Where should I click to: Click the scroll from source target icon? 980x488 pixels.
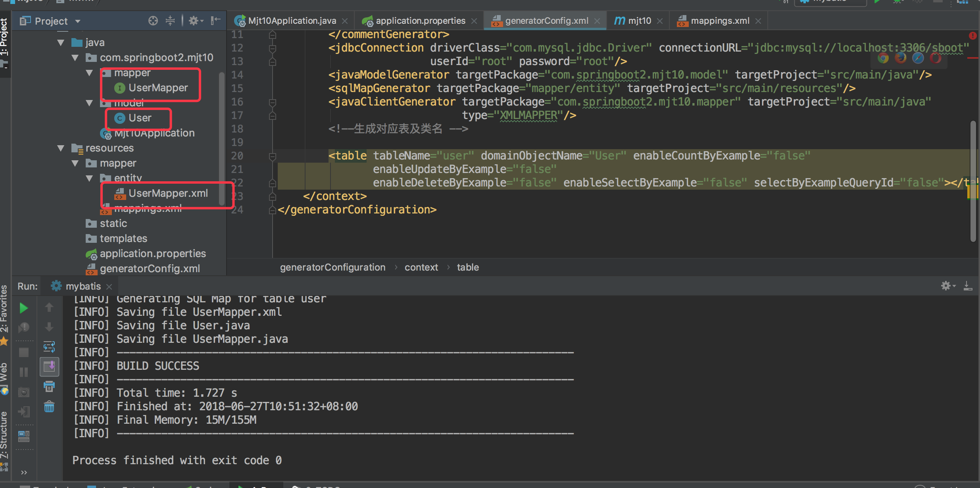153,21
